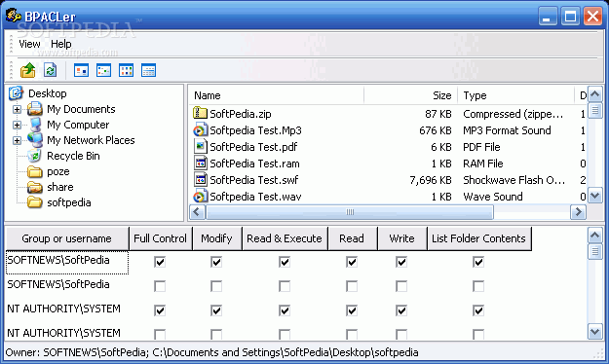The width and height of the screenshot is (609, 364).
Task: Select the poze folder icon
Action: coord(34,171)
